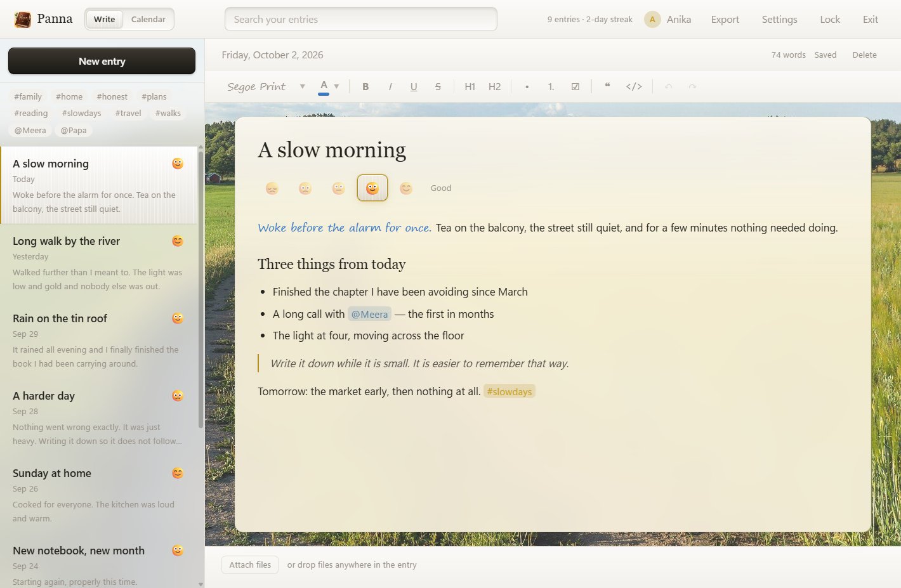Image resolution: width=901 pixels, height=588 pixels.
Task: Set Heading 1 style
Action: tap(470, 86)
